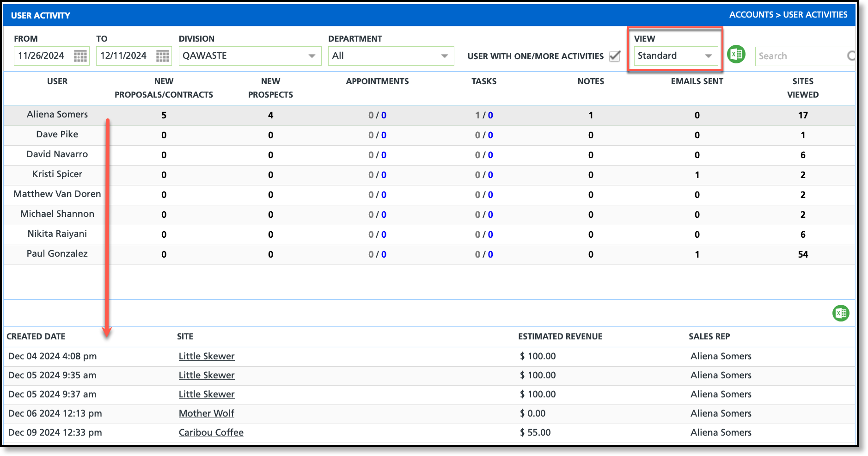Select the Paul Gonzalez user row
Screen dimensions: 868x456
point(57,254)
